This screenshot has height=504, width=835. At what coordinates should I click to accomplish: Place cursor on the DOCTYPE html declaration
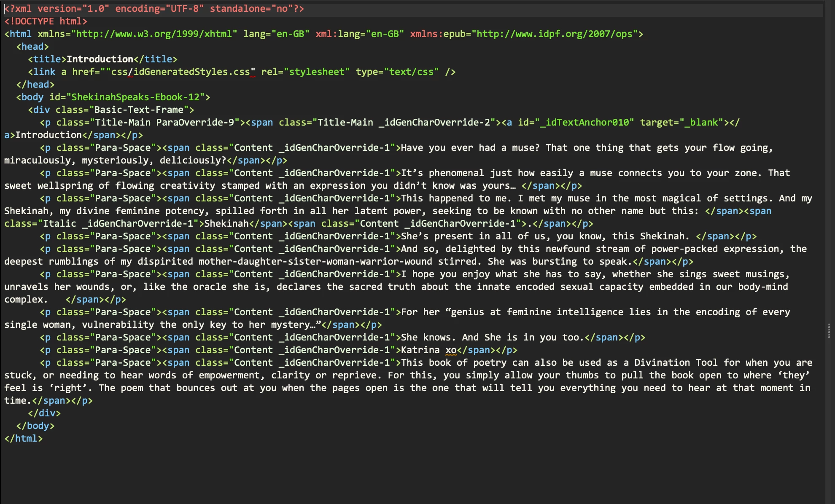(46, 21)
